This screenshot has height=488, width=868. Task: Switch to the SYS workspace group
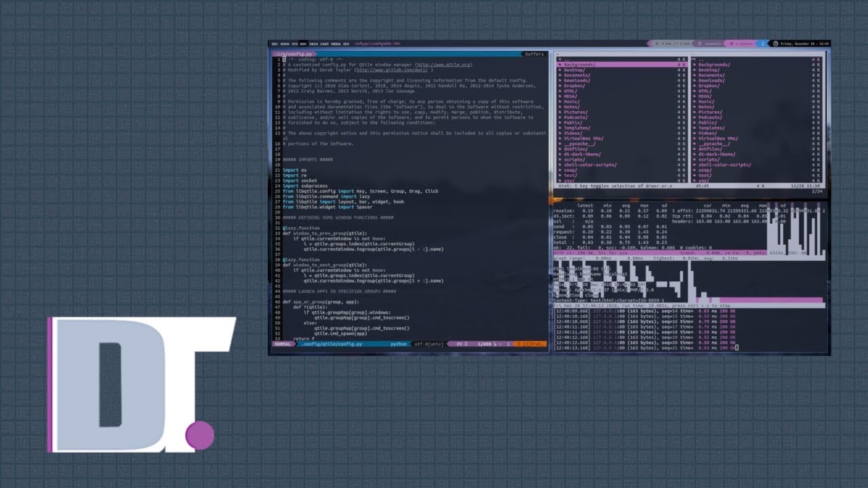coord(295,44)
